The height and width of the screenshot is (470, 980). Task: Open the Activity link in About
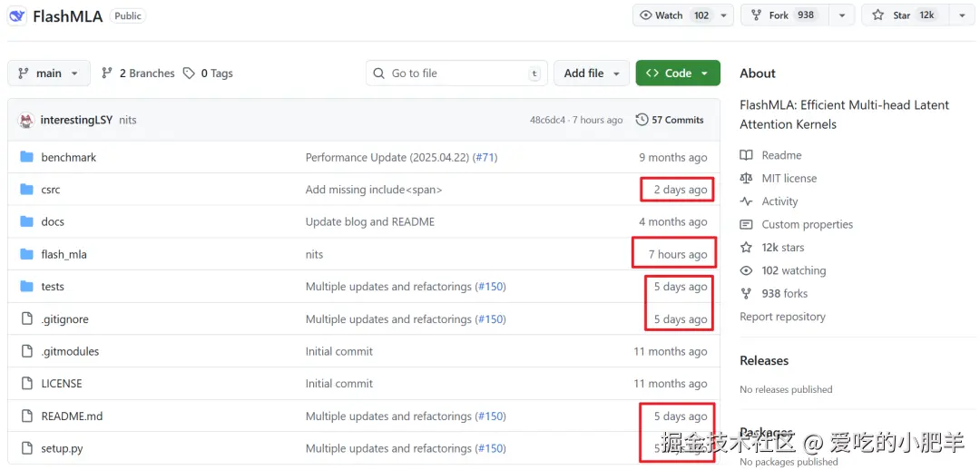(779, 201)
